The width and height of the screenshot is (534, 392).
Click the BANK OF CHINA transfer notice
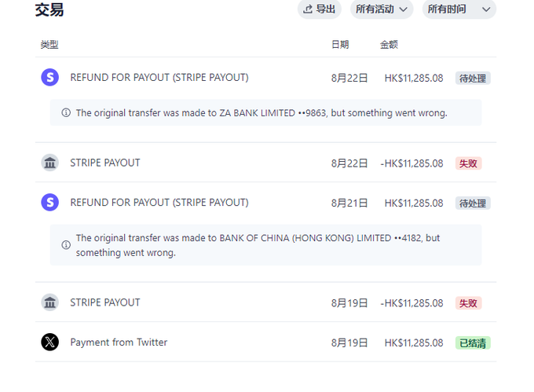click(x=265, y=245)
